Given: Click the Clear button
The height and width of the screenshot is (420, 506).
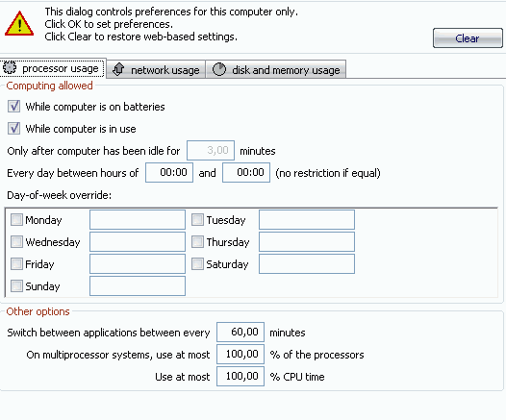Looking at the screenshot, I should click(468, 38).
